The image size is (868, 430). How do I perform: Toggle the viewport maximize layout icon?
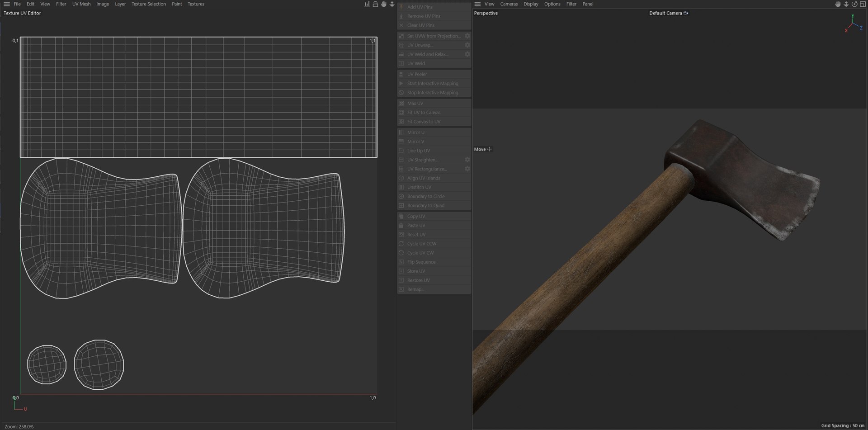pyautogui.click(x=863, y=4)
